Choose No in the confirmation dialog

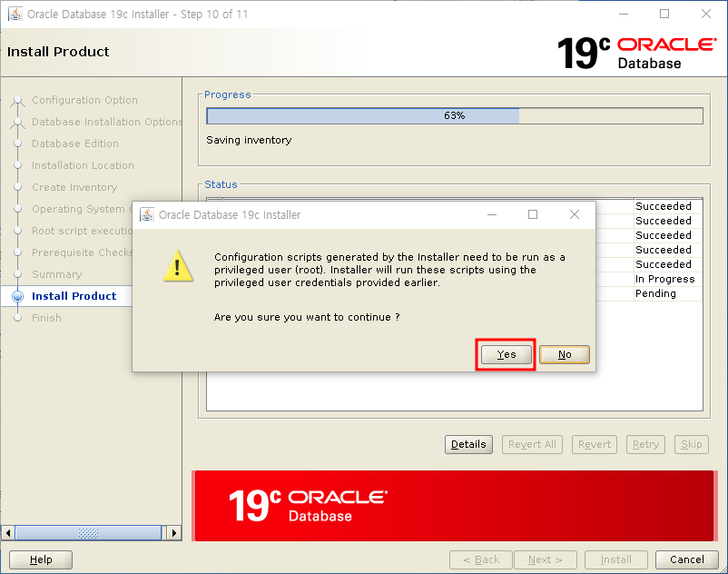(565, 354)
